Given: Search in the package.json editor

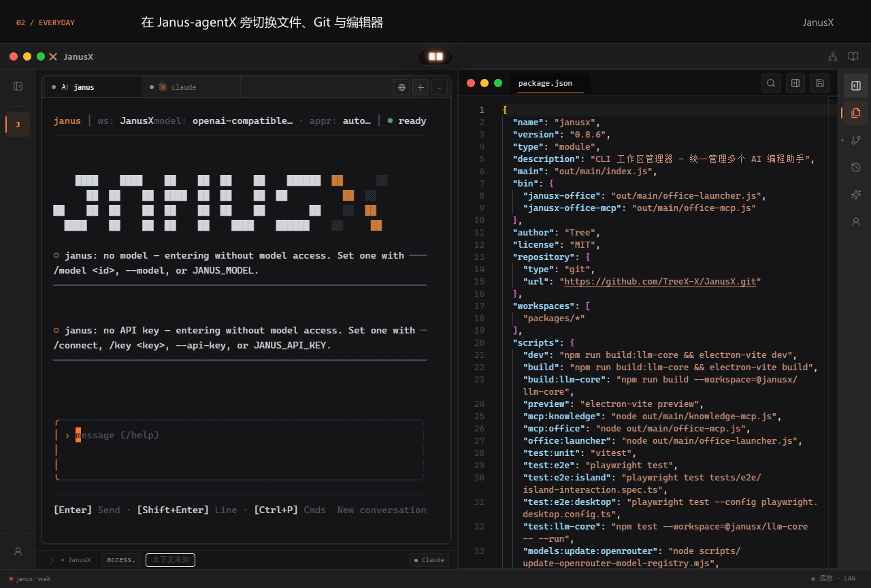Looking at the screenshot, I should point(771,83).
